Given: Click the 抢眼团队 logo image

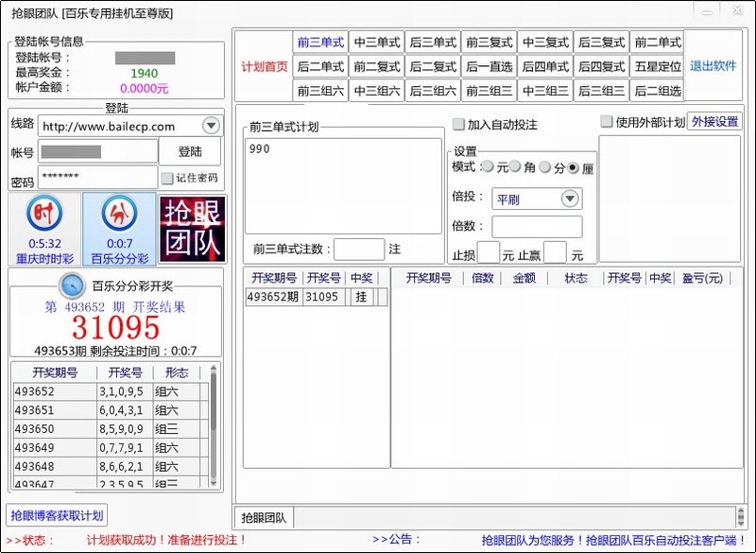Looking at the screenshot, I should pyautogui.click(x=193, y=229).
